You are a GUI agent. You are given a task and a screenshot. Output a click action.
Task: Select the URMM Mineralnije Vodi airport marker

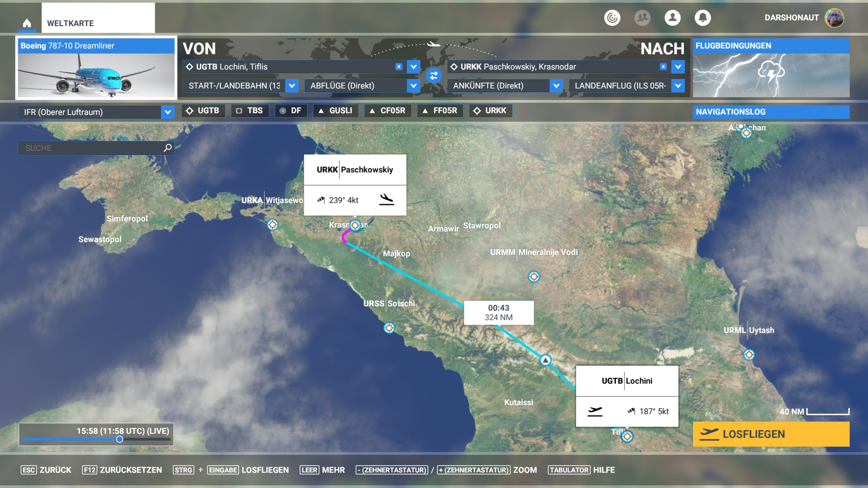(534, 277)
